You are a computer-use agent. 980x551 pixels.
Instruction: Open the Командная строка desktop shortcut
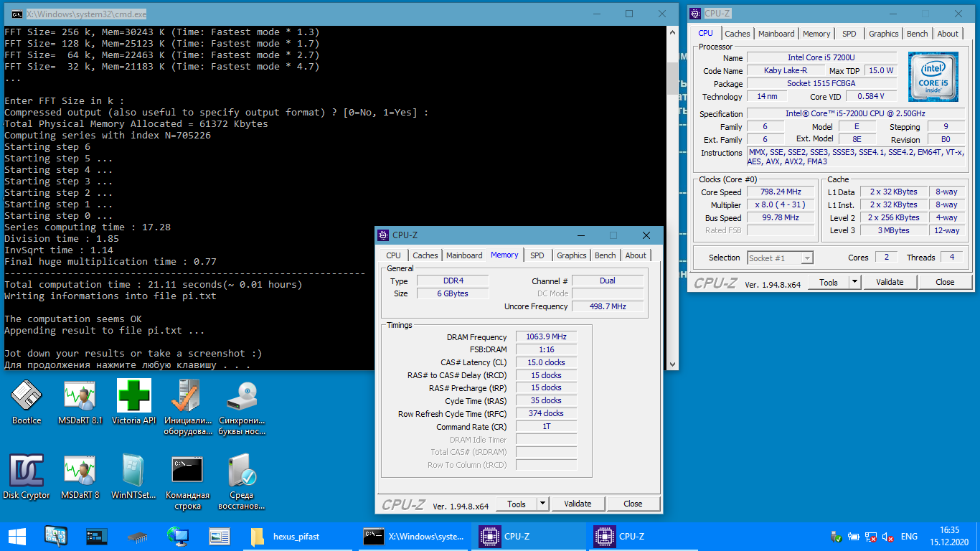point(188,481)
